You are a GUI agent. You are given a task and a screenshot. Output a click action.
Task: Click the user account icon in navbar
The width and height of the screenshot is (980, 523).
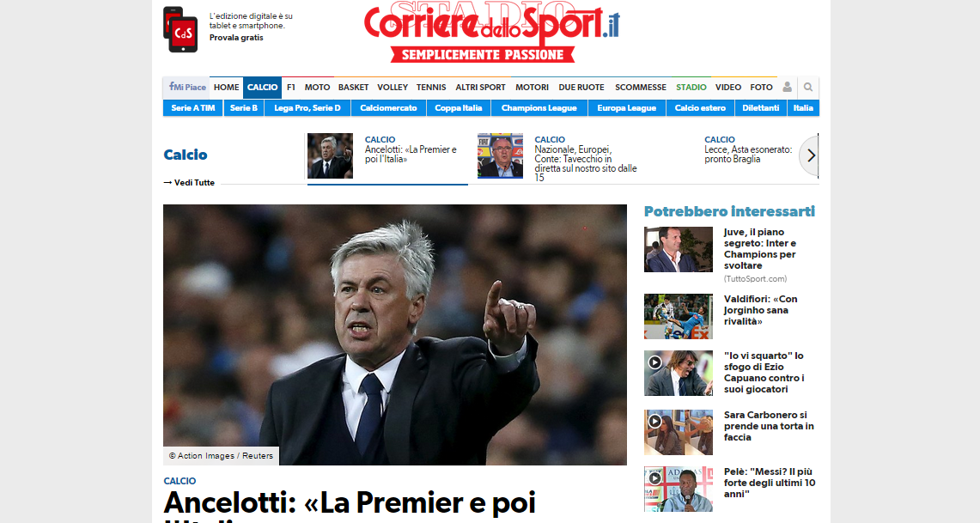coord(787,87)
